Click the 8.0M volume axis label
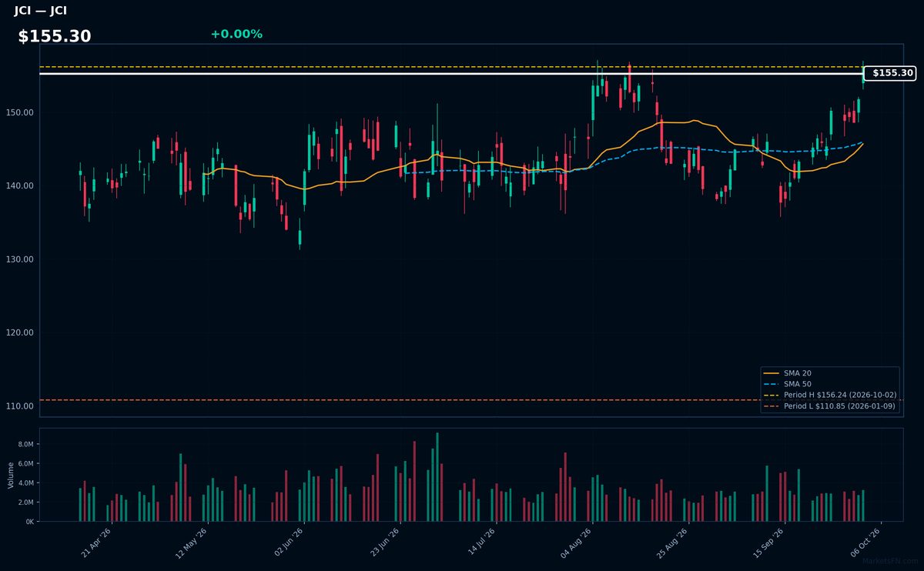 25,444
